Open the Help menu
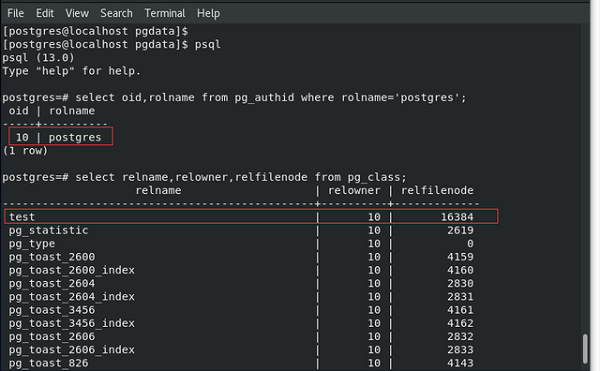The height and width of the screenshot is (371, 600). click(209, 13)
